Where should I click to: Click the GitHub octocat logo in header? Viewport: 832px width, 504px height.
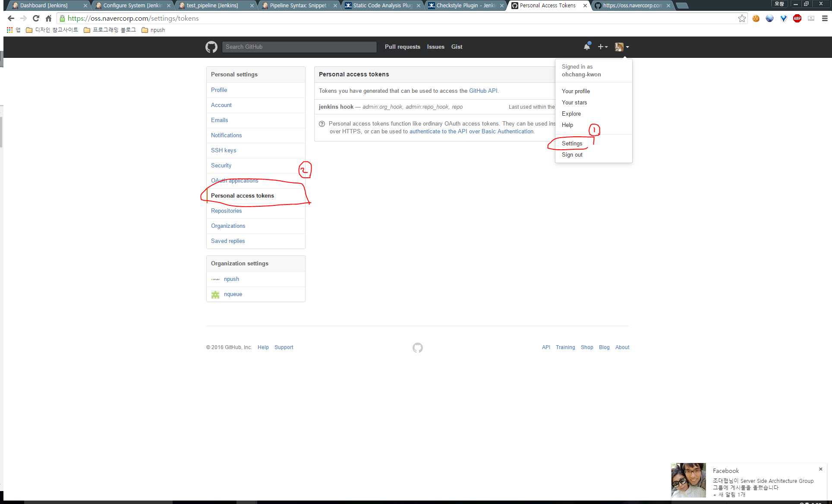[211, 47]
